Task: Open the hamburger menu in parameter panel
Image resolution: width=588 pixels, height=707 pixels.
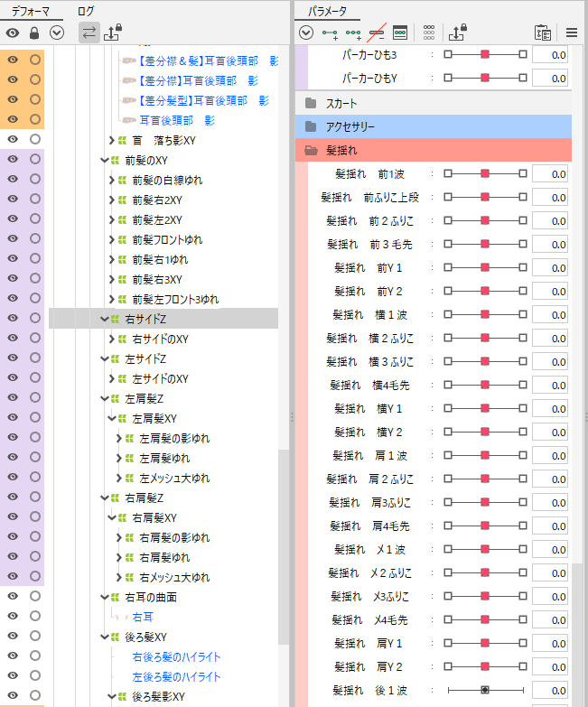Action: point(572,33)
